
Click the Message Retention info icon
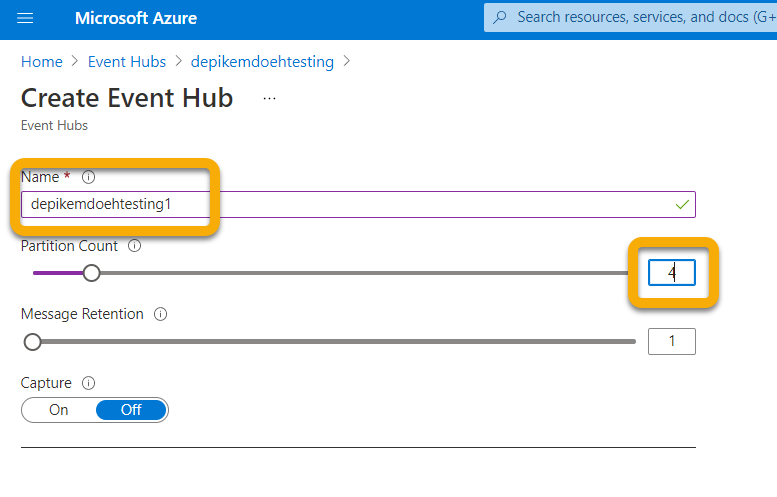coord(161,314)
